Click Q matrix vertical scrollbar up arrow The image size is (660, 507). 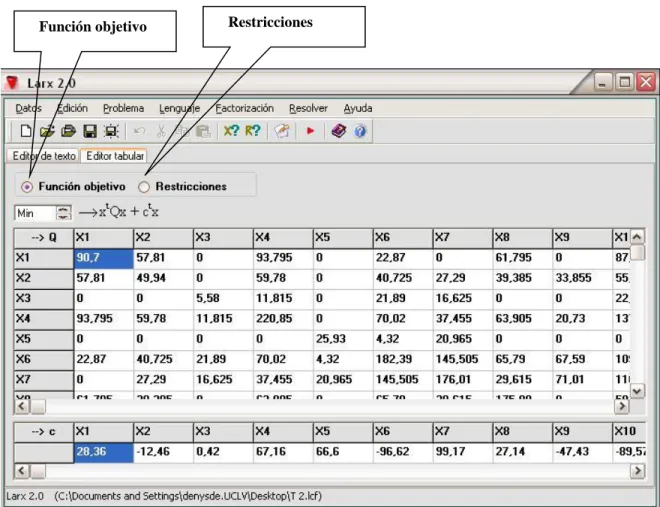[x=637, y=237]
